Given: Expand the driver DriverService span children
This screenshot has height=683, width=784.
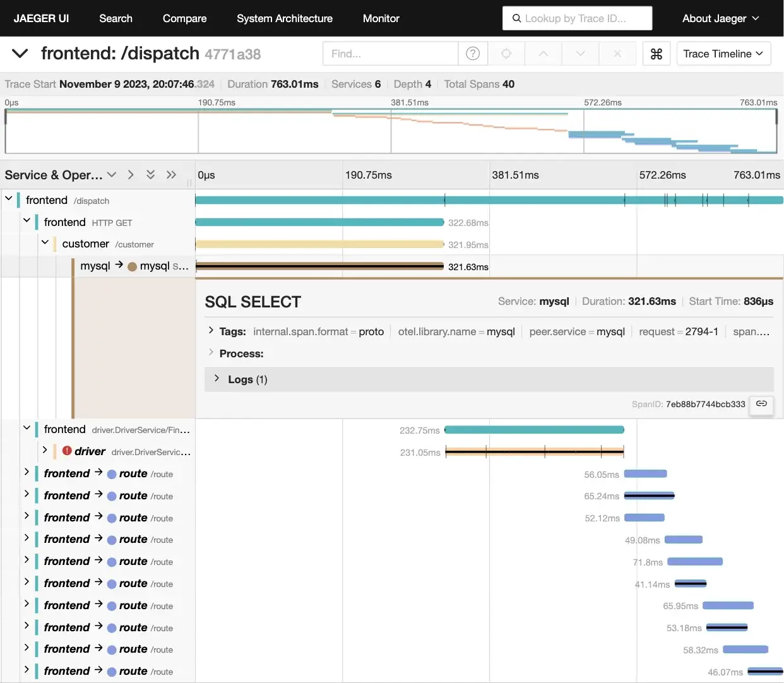Looking at the screenshot, I should point(45,450).
